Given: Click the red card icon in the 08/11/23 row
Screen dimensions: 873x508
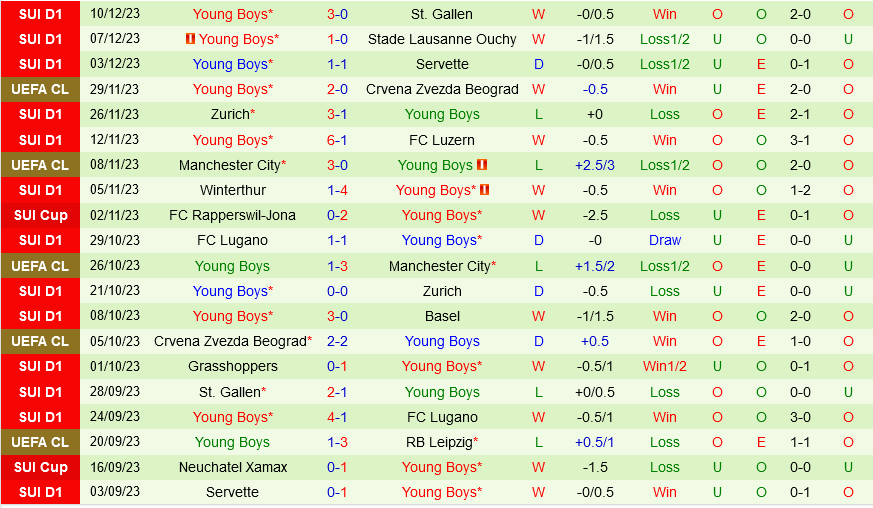Looking at the screenshot, I should pos(482,165).
